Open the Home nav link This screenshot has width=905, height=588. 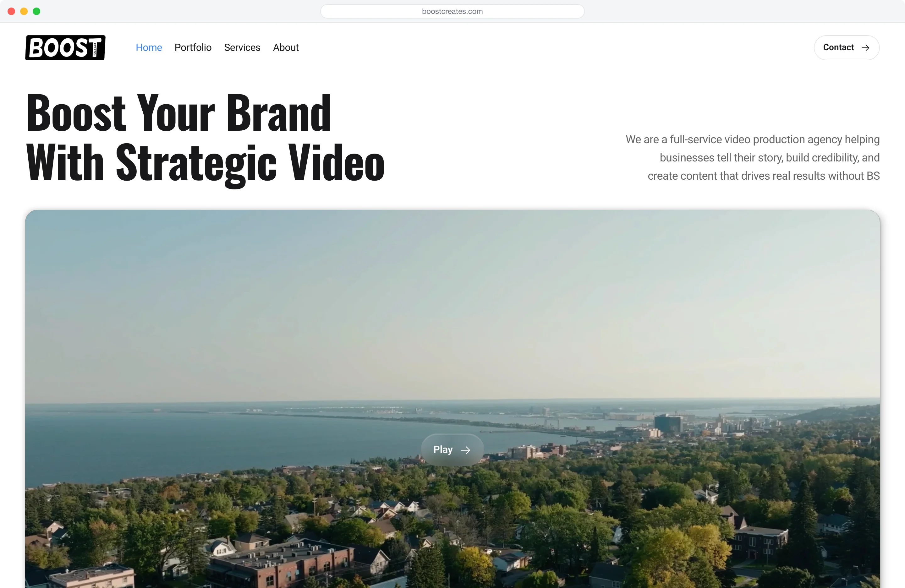pyautogui.click(x=149, y=47)
